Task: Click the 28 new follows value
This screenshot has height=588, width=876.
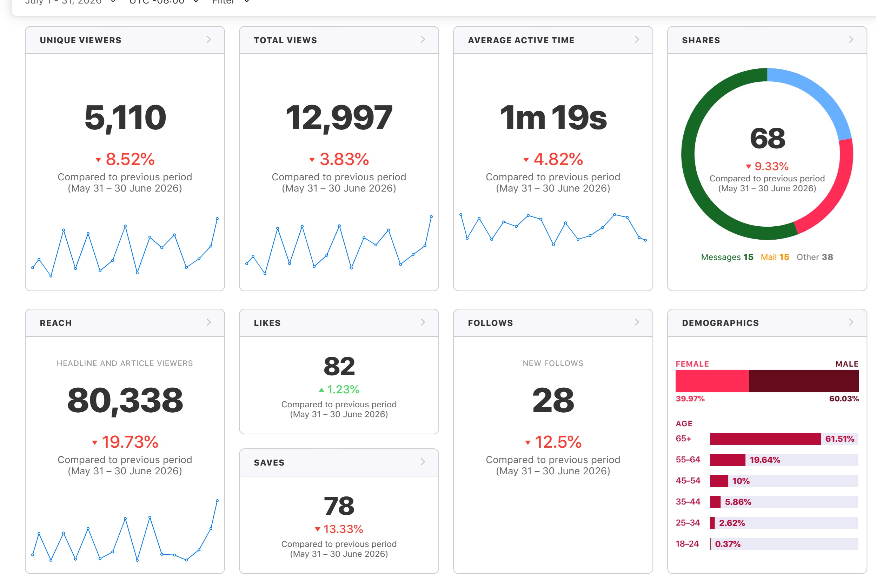Action: tap(553, 400)
